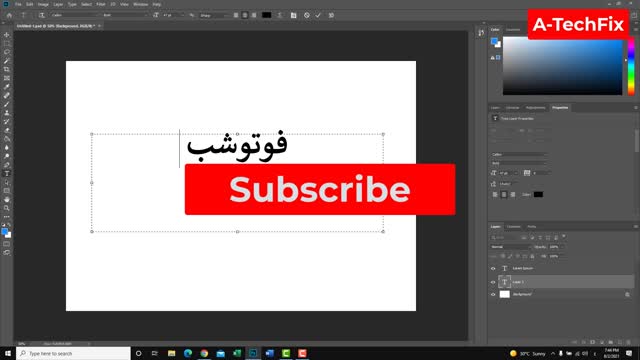Commit current text edits with checkmark
Viewport: 640px width, 360px height.
[x=318, y=15]
